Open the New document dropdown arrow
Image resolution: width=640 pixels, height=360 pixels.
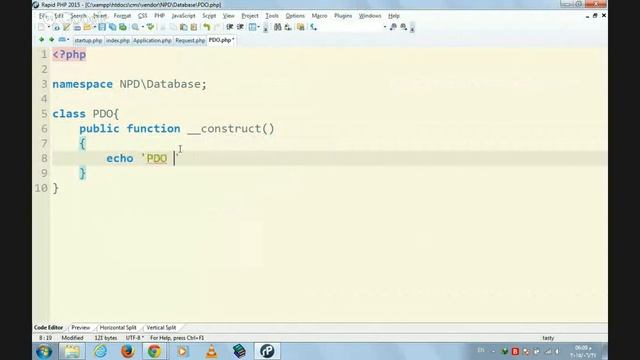pyautogui.click(x=49, y=27)
